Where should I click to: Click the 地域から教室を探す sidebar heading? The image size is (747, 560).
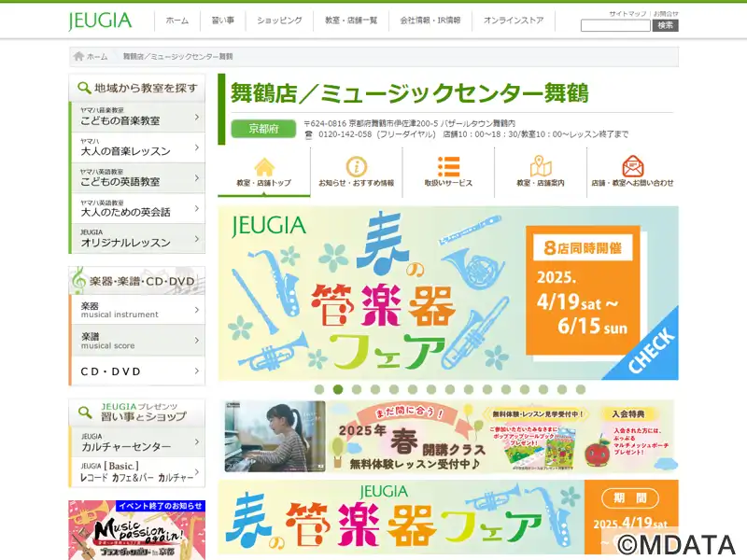pos(137,88)
